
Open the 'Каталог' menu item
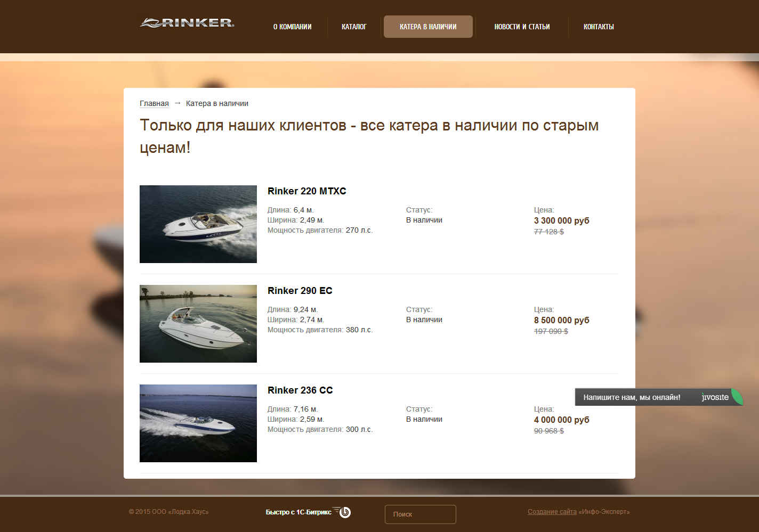click(x=354, y=27)
